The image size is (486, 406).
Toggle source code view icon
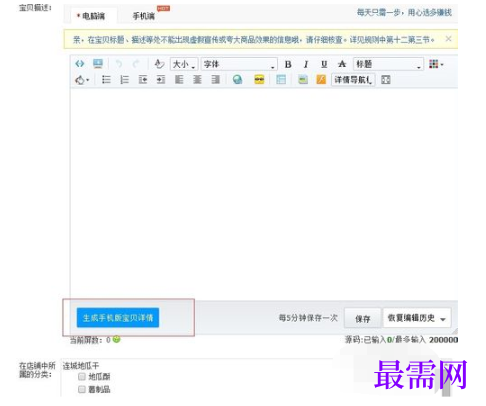point(80,63)
